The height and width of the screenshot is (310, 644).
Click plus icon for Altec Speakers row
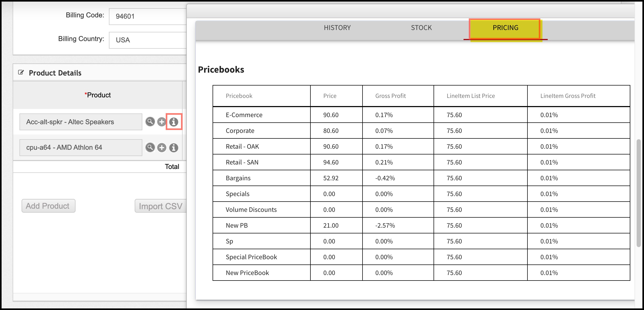162,122
